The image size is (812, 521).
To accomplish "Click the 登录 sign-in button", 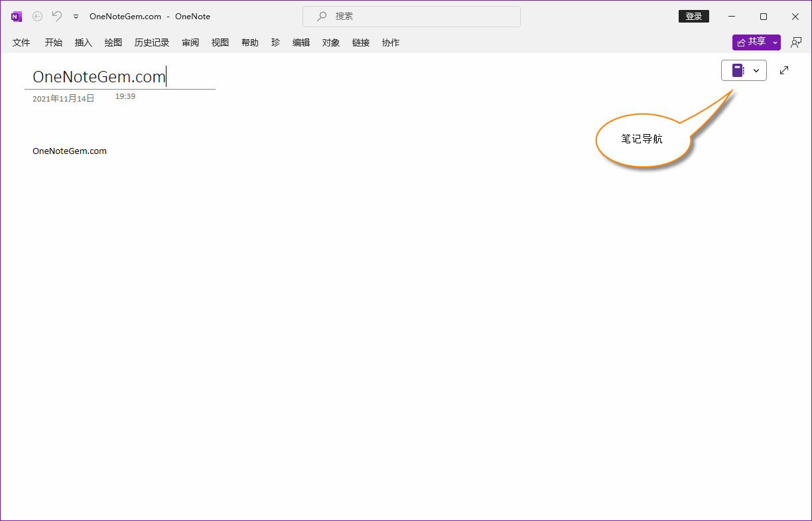I will pyautogui.click(x=694, y=17).
